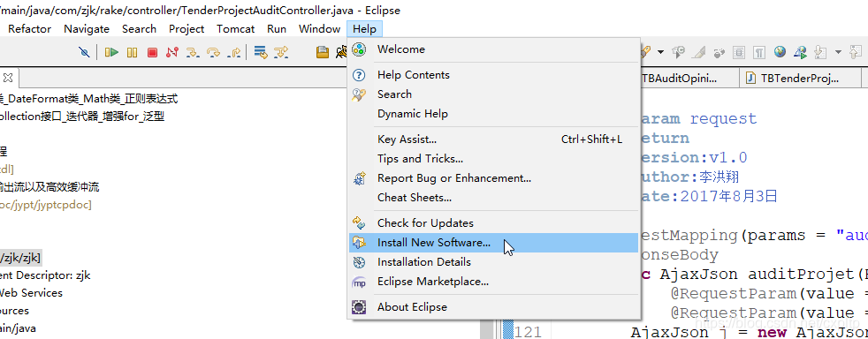Screen dimensions: 868x339
Task: Select About Eclipse entry
Action: pyautogui.click(x=494, y=307)
